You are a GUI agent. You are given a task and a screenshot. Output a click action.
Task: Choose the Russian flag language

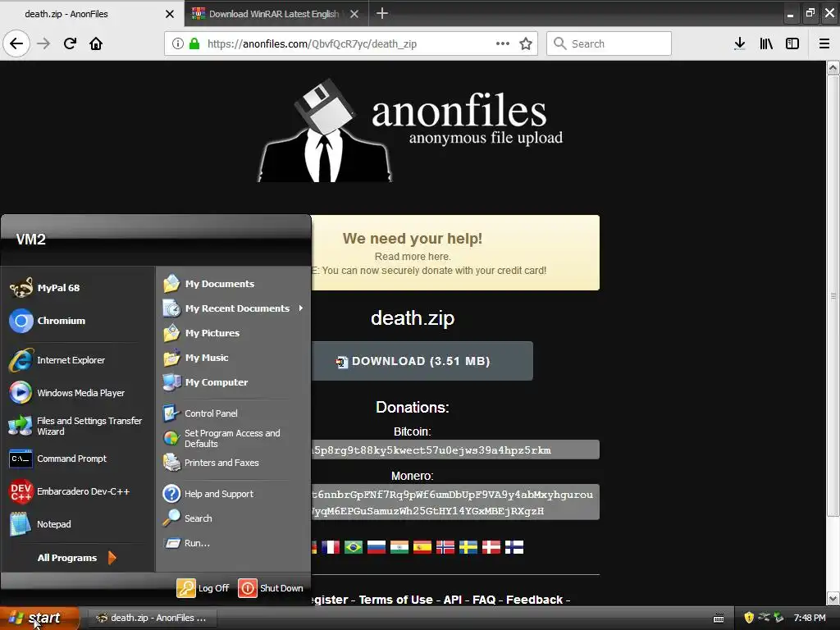[x=377, y=547]
